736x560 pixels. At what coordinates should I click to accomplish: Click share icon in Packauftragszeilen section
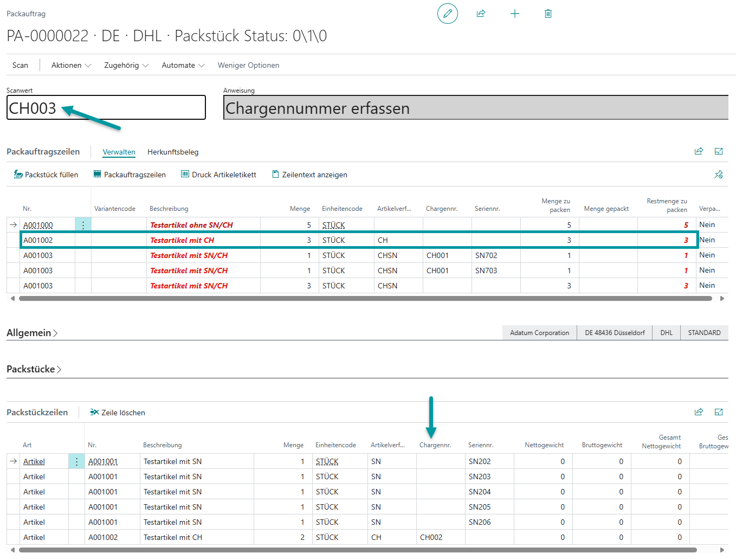click(x=699, y=151)
